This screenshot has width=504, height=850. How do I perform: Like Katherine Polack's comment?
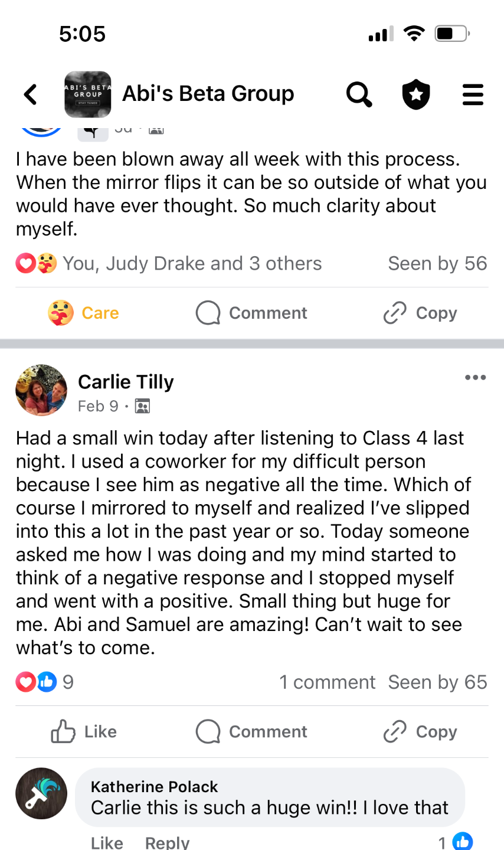tap(107, 842)
